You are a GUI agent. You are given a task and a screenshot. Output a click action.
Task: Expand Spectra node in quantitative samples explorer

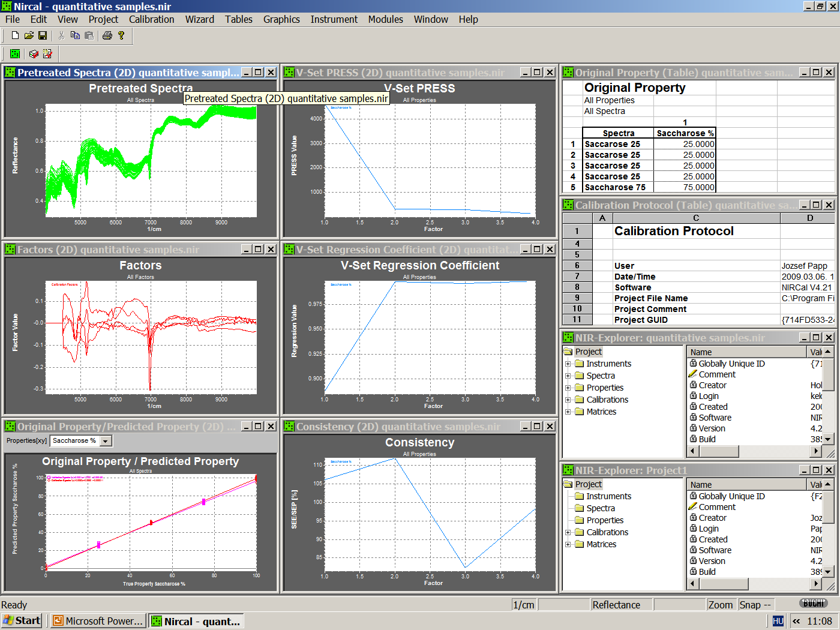coord(568,376)
